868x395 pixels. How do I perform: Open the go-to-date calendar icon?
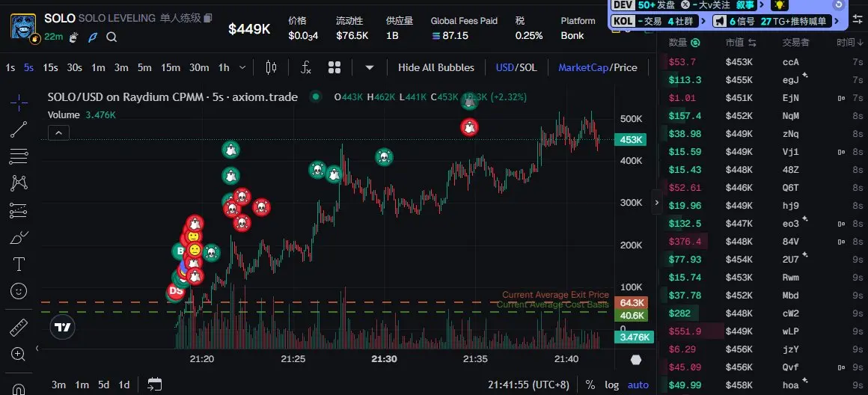coord(154,385)
